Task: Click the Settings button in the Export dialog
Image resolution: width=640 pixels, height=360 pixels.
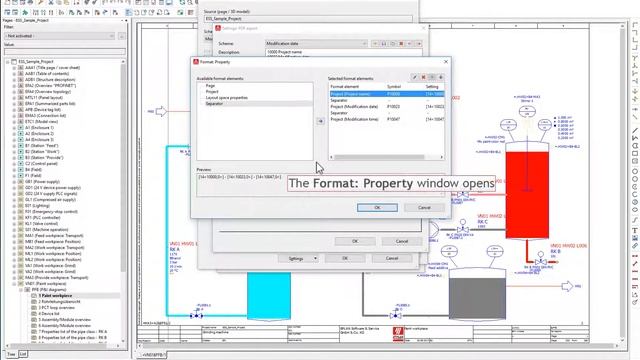Action: (x=298, y=258)
